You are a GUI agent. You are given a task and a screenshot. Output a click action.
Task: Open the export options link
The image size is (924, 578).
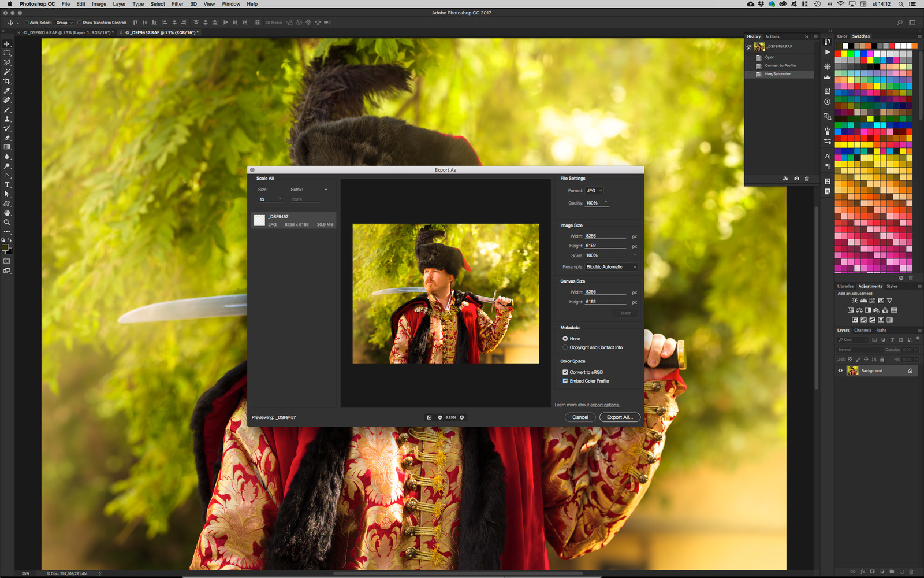pyautogui.click(x=604, y=405)
